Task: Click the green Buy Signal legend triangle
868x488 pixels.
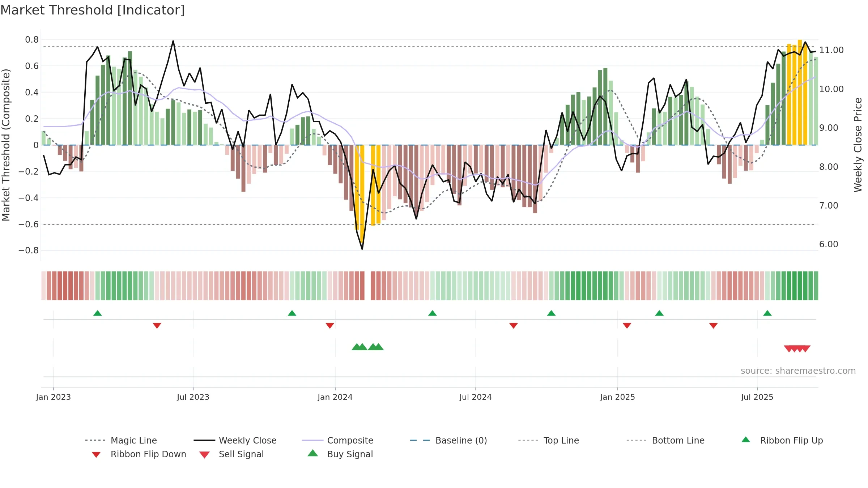Action: 313,453
